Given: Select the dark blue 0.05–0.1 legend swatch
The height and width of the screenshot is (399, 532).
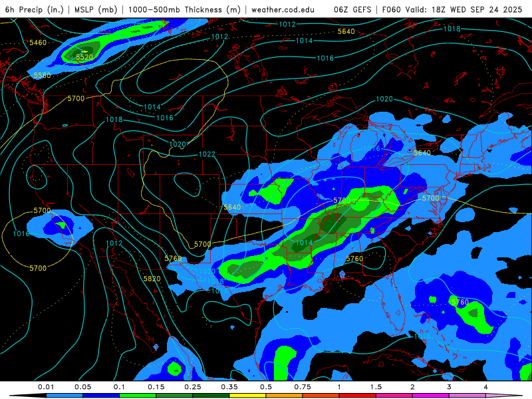Looking at the screenshot, I should [x=101, y=396].
